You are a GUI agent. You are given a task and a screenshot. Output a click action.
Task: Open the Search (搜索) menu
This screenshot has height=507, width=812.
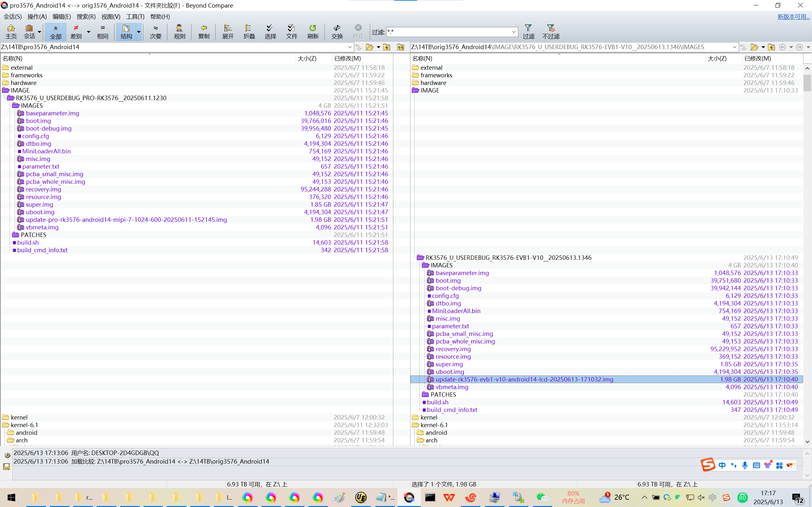pyautogui.click(x=86, y=16)
